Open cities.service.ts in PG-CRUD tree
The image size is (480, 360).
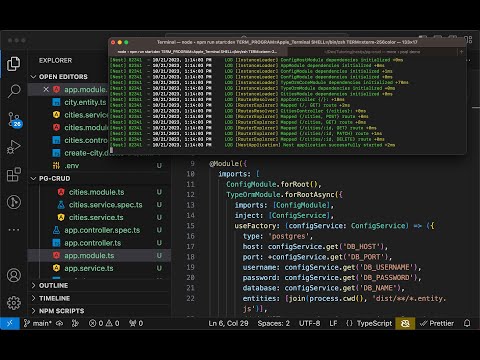pyautogui.click(x=96, y=217)
